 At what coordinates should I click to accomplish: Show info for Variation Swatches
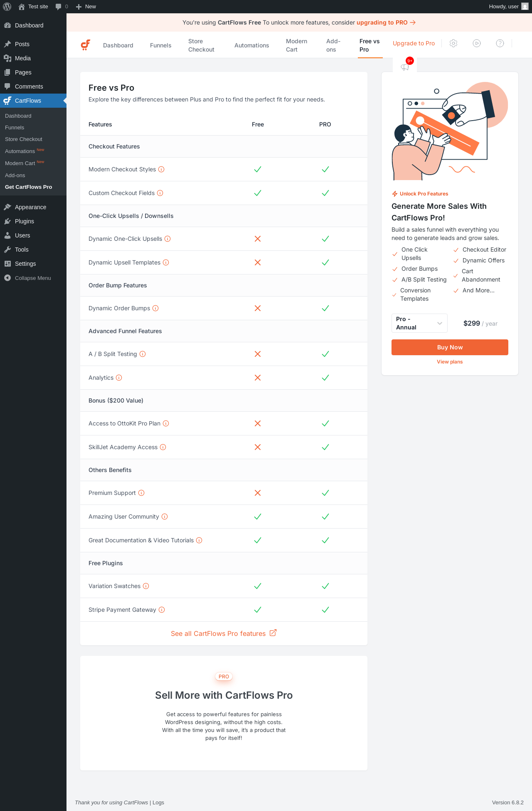click(146, 586)
